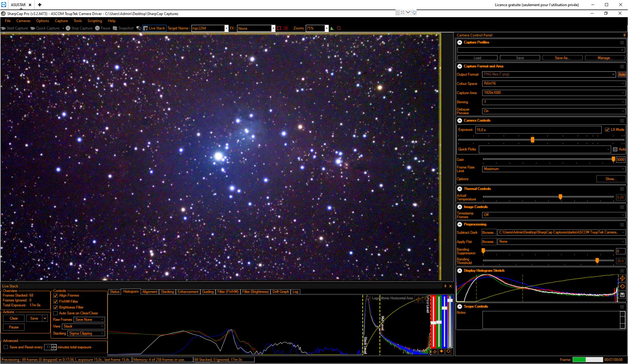Open the green image histogram toolbar icon
Viewport: 628px width, 364px height.
coord(332,28)
